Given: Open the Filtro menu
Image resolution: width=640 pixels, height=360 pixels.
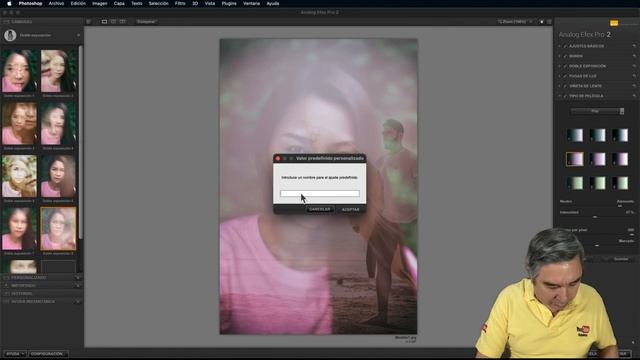Looking at the screenshot, I should [180, 3].
